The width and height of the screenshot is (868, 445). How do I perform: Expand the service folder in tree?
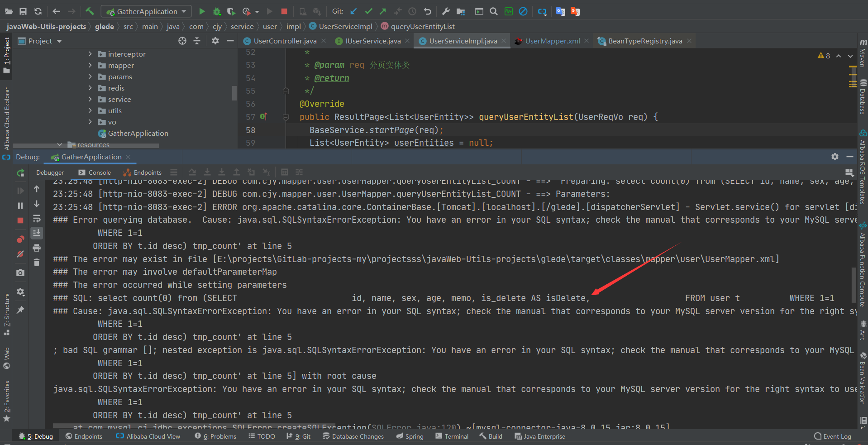pyautogui.click(x=90, y=99)
